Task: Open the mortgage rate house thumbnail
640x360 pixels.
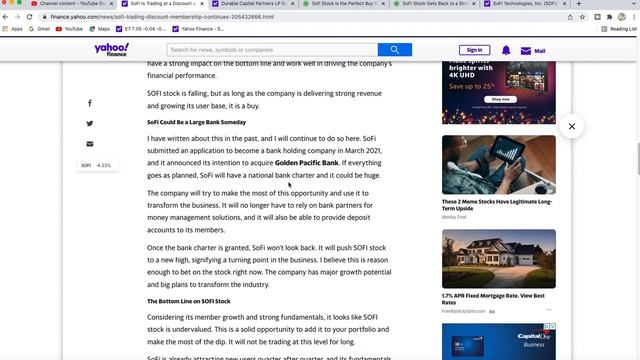Action: tap(499, 259)
